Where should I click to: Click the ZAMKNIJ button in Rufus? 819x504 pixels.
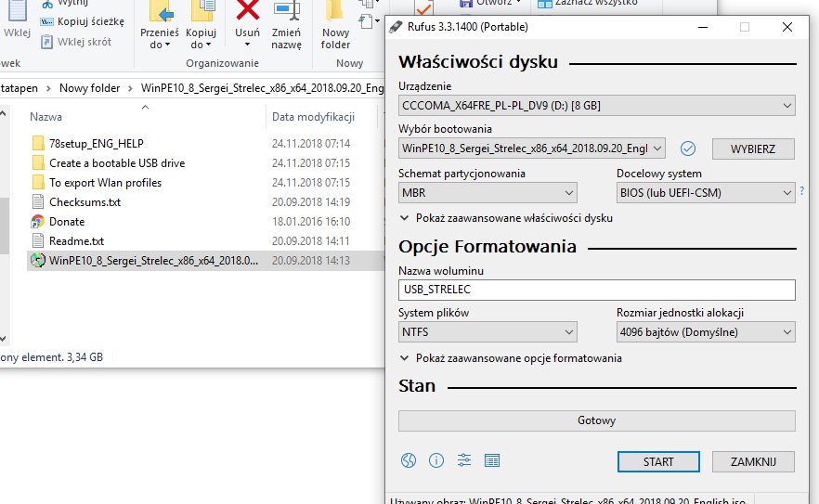[753, 461]
